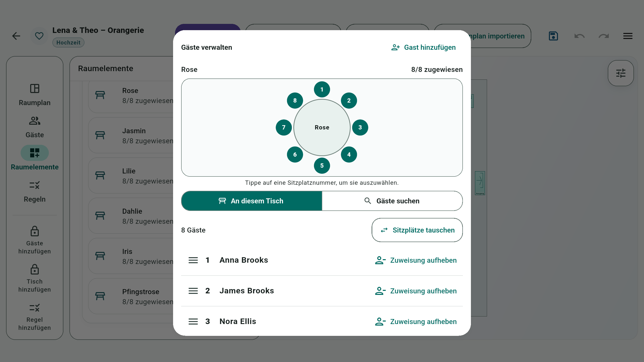Save the plan with the floppy icon

(x=553, y=36)
